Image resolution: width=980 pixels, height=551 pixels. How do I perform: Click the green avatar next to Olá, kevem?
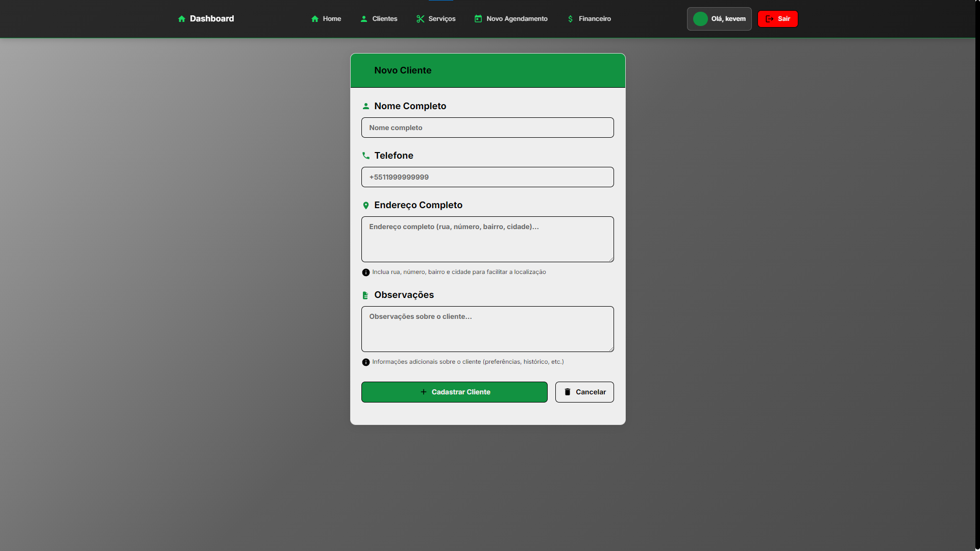[701, 19]
